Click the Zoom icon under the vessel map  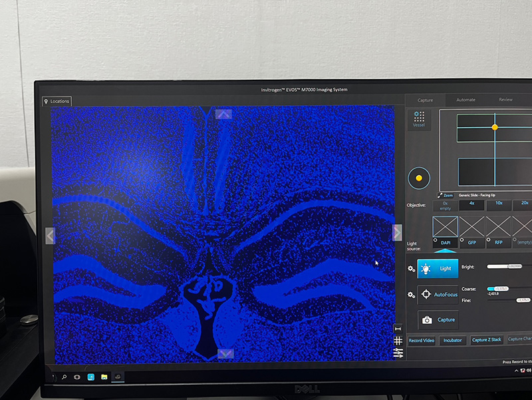point(445,195)
